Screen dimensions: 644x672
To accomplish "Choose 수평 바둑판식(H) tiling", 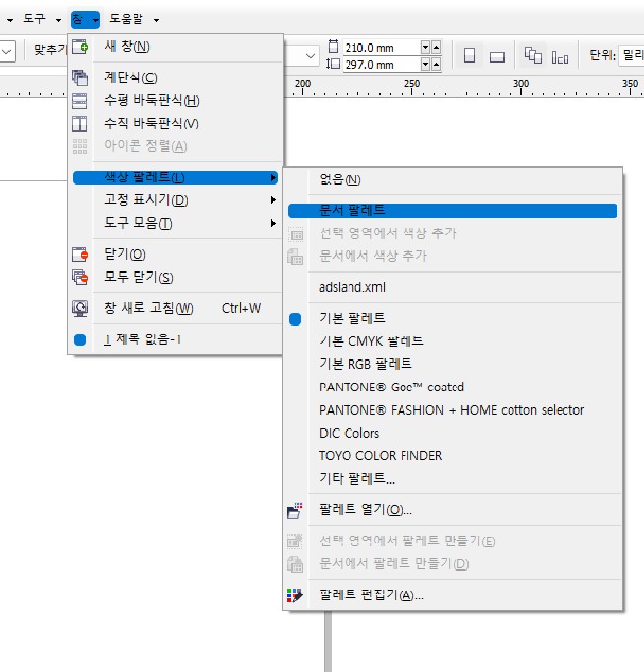I will pos(175,100).
